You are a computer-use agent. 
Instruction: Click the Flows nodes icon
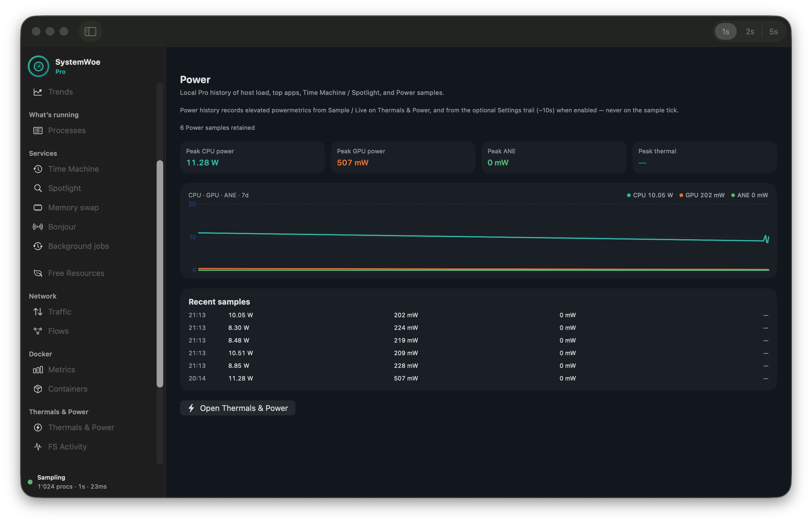[38, 331]
